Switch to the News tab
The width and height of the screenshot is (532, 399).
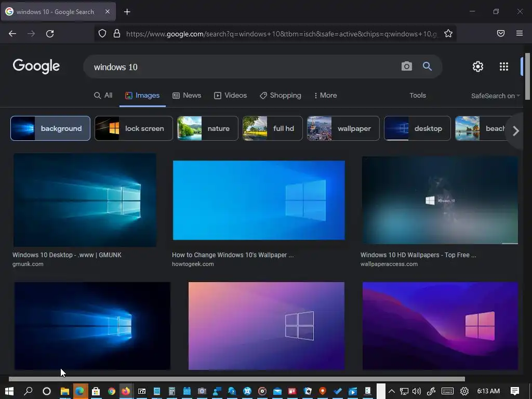pos(187,96)
